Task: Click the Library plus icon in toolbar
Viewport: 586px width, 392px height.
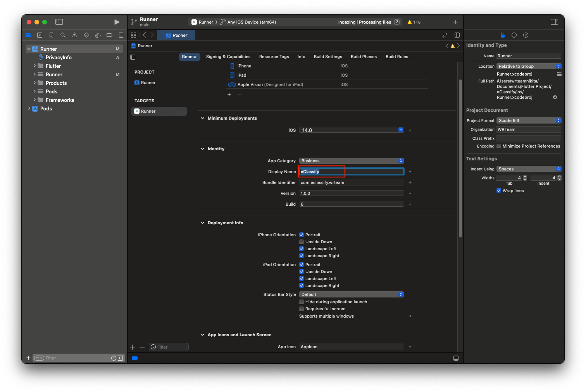Action: (x=455, y=22)
